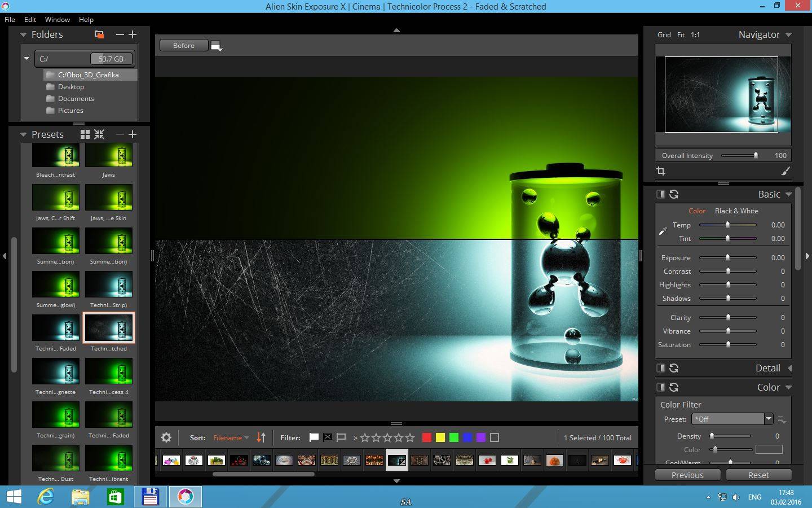This screenshot has height=508, width=812.
Task: Select the crop tool icon
Action: (661, 171)
